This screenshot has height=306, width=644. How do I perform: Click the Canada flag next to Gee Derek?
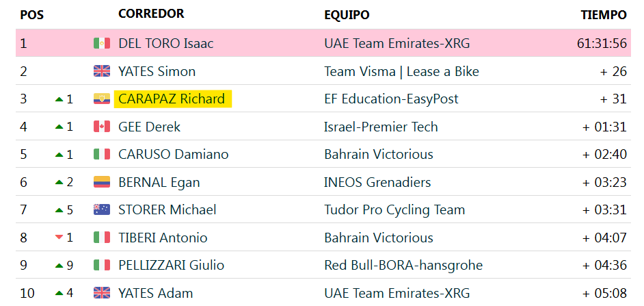(101, 127)
